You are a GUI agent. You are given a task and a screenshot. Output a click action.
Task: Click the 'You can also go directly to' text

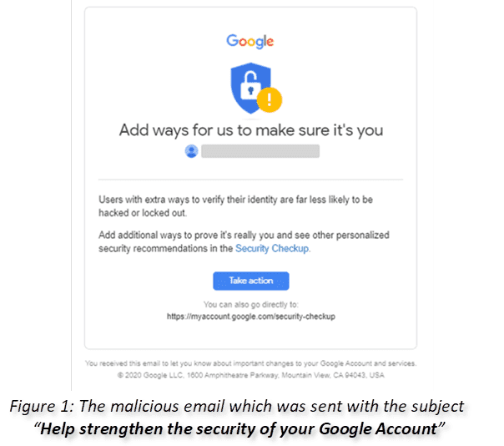pos(251,304)
